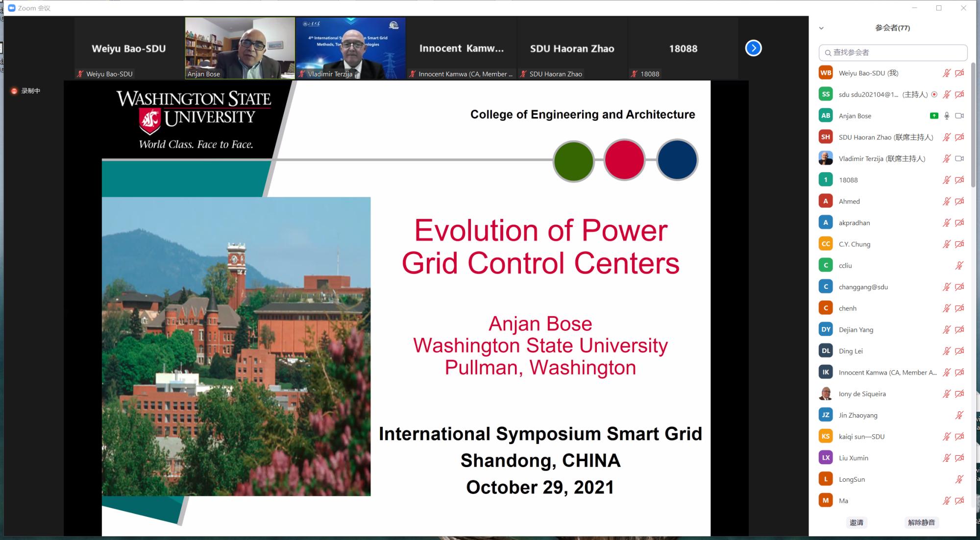Select Dejian Yang in participants list
The width and height of the screenshot is (980, 540).
pyautogui.click(x=856, y=329)
